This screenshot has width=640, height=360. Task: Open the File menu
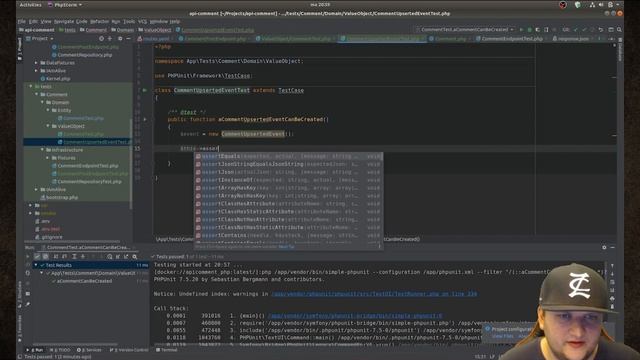(22, 21)
